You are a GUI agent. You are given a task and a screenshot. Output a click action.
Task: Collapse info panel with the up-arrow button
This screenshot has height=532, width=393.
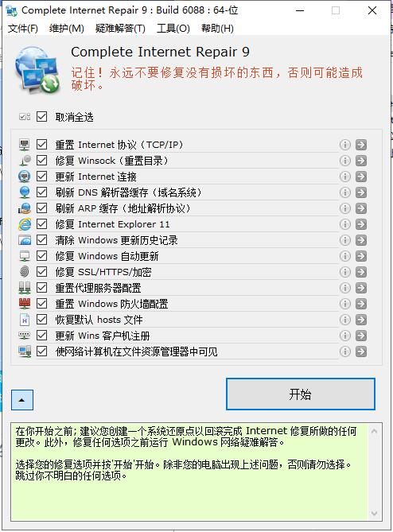coord(22,400)
